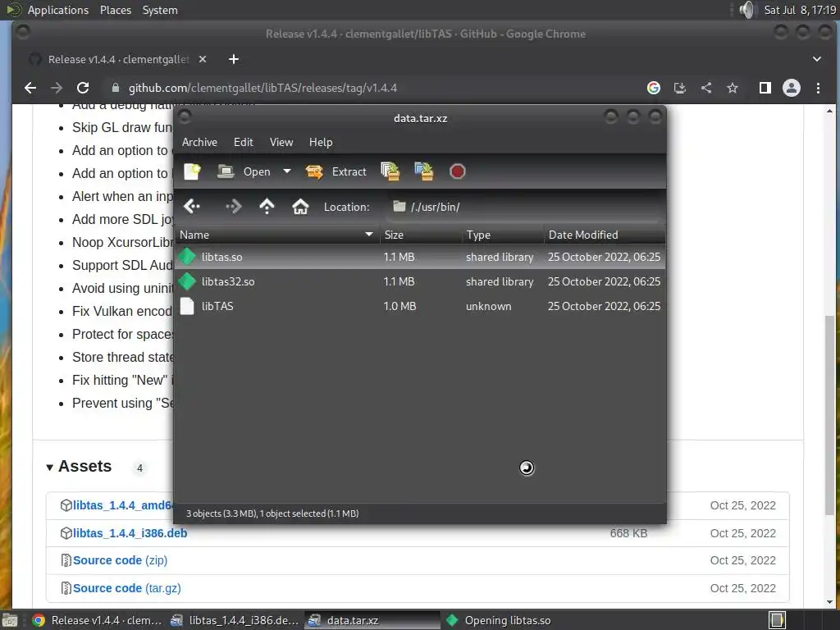Viewport: 840px width, 630px height.
Task: Click the libtas32.so green diamond icon
Action: pyautogui.click(x=187, y=281)
